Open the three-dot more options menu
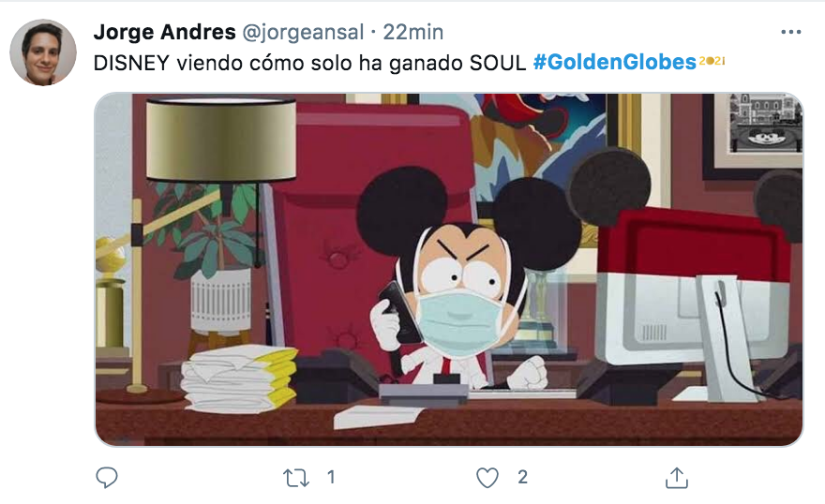 [x=791, y=32]
